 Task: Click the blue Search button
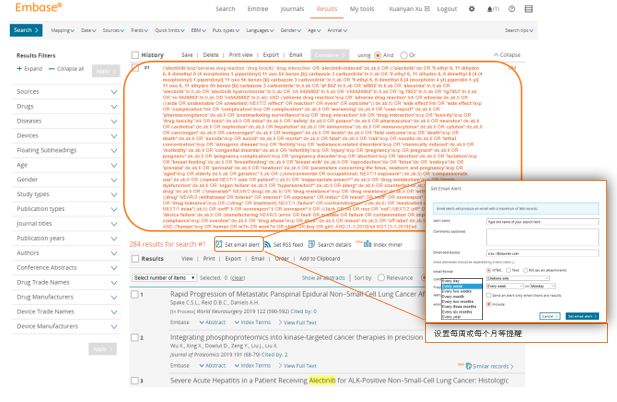(24, 30)
